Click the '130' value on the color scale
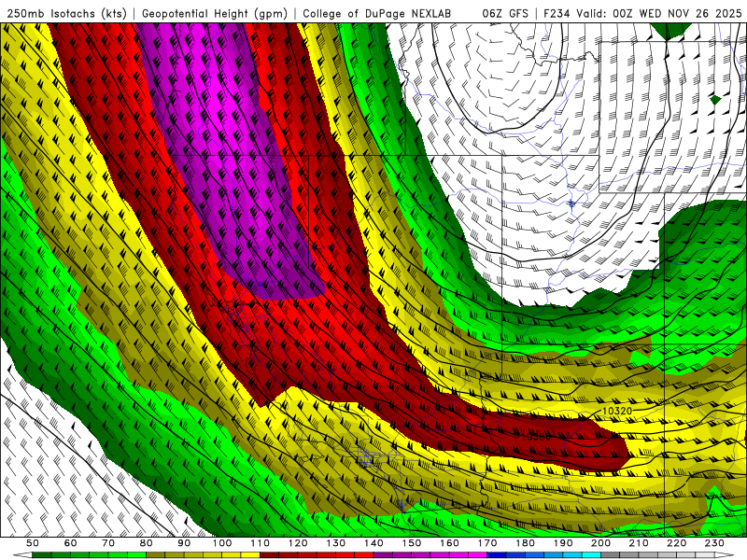 point(336,543)
